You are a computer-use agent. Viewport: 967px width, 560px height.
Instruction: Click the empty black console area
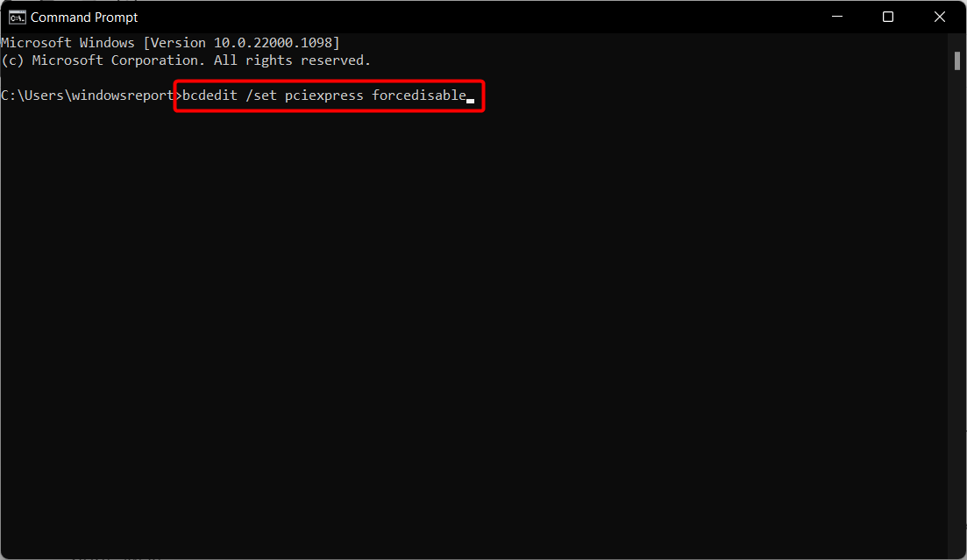point(473,333)
